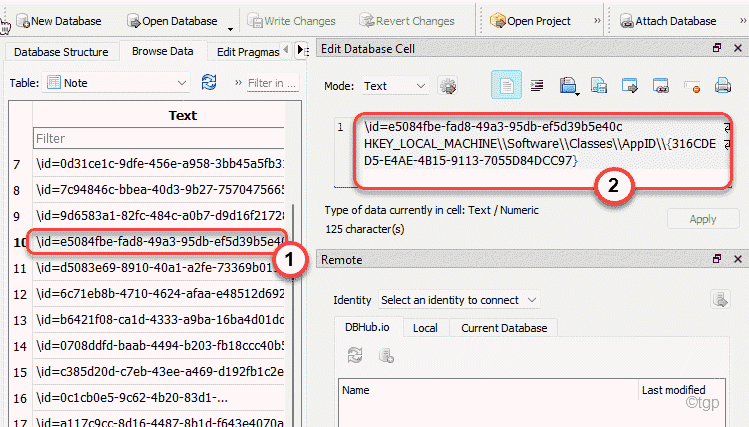Sort by the Last modified column header
749x427 pixels.
tap(682, 390)
